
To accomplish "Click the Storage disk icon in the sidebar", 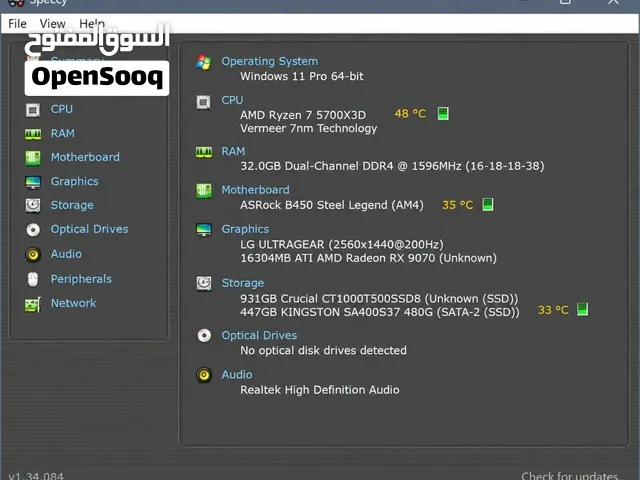I will pyautogui.click(x=33, y=205).
